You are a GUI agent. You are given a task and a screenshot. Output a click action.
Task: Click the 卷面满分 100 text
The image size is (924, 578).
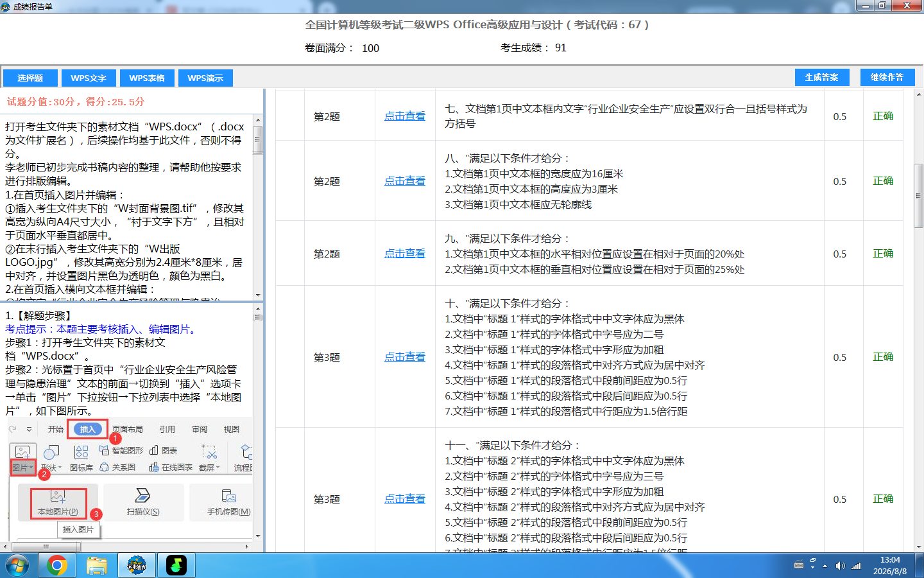point(342,48)
